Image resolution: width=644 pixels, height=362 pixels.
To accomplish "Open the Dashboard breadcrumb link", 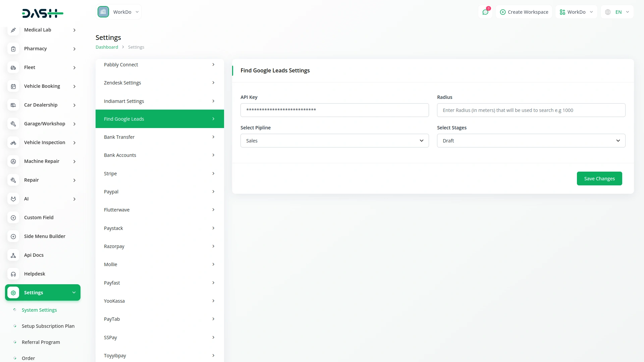I will (106, 47).
